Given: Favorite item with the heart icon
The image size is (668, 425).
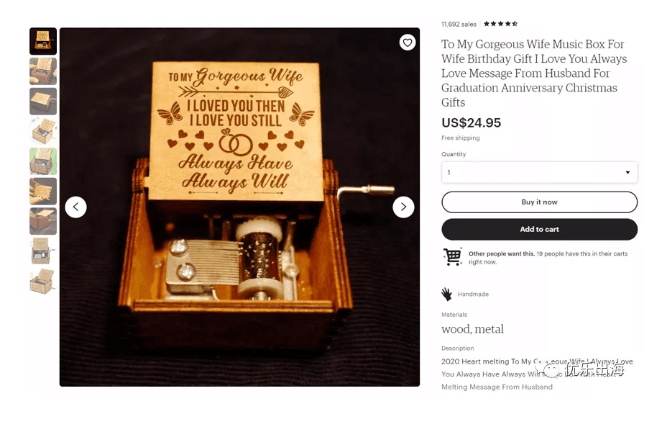Looking at the screenshot, I should pyautogui.click(x=407, y=42).
